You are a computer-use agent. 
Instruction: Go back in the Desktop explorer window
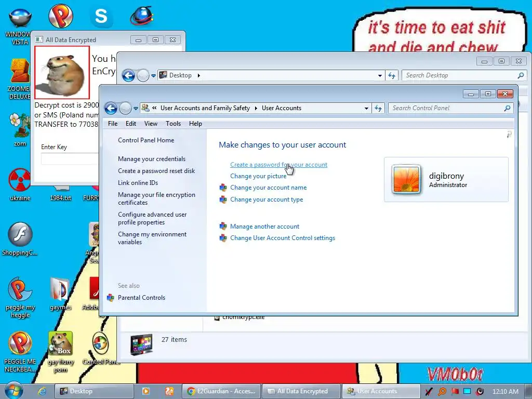coord(128,75)
